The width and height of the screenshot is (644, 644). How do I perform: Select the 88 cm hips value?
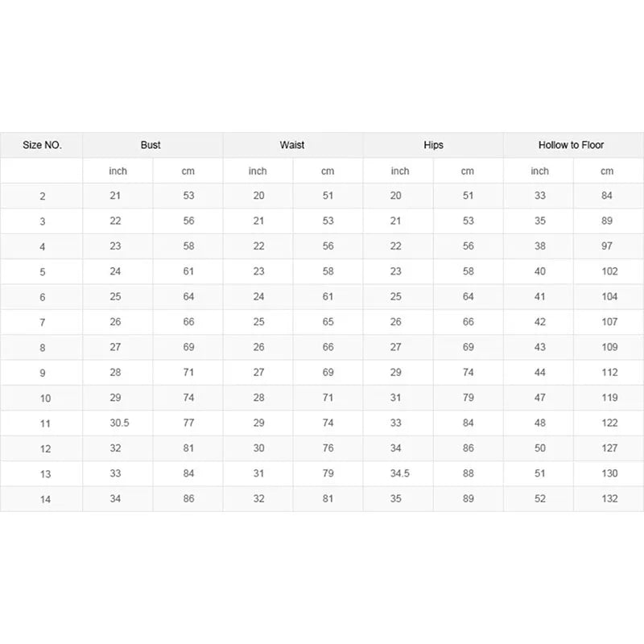click(469, 473)
